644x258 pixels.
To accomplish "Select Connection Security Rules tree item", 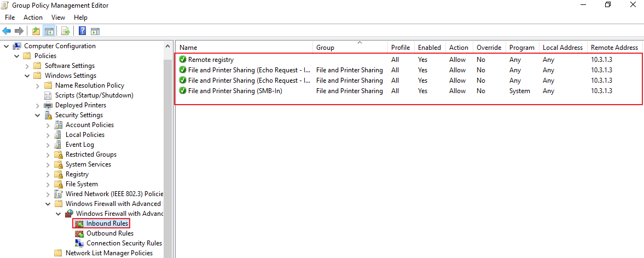I will 124,243.
